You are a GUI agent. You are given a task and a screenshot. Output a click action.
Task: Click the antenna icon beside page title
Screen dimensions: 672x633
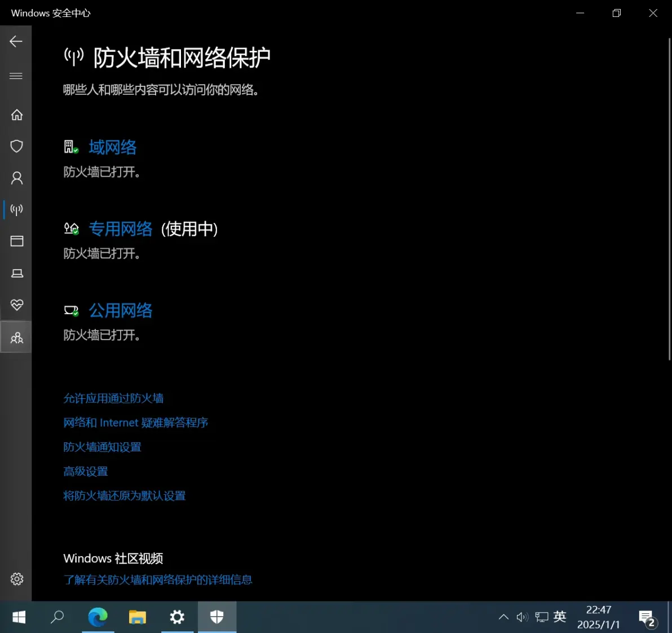(74, 57)
